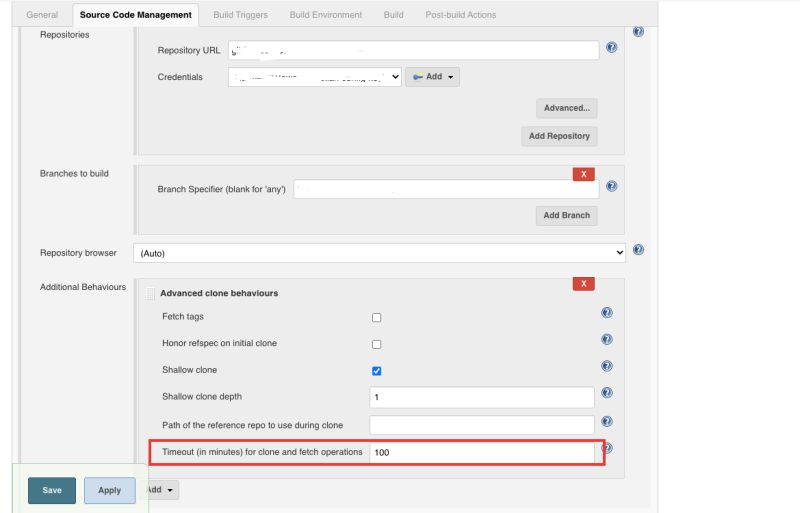This screenshot has width=800, height=513.
Task: Jump to the Build tab
Action: point(393,15)
